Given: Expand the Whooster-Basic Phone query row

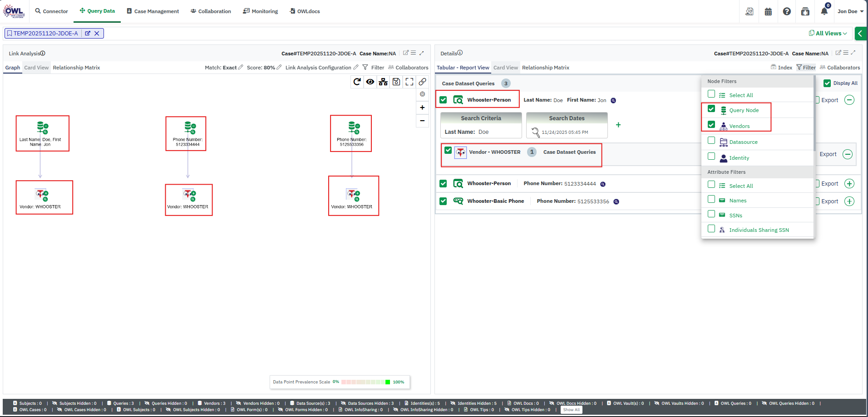Looking at the screenshot, I should coord(849,201).
